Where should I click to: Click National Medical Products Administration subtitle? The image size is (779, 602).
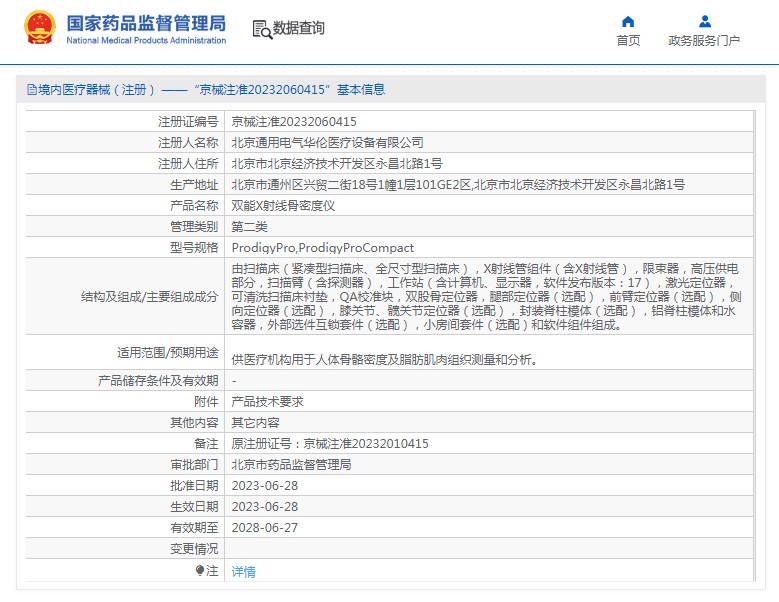click(146, 40)
